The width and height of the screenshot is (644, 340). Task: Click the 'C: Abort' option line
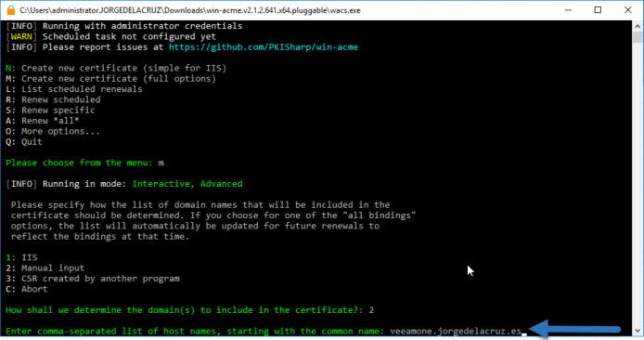tap(27, 289)
